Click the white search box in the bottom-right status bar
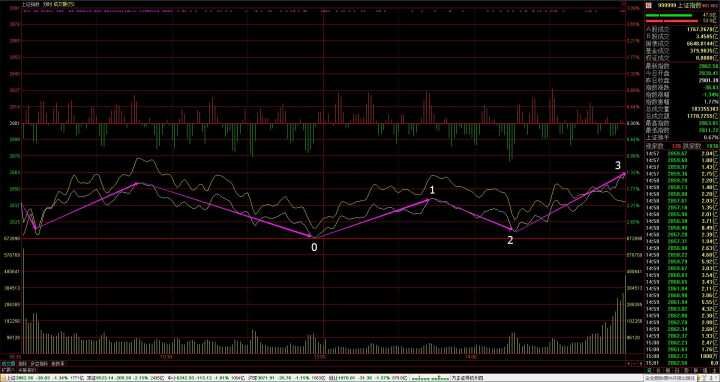This screenshot has height=382, width=720. (x=669, y=379)
